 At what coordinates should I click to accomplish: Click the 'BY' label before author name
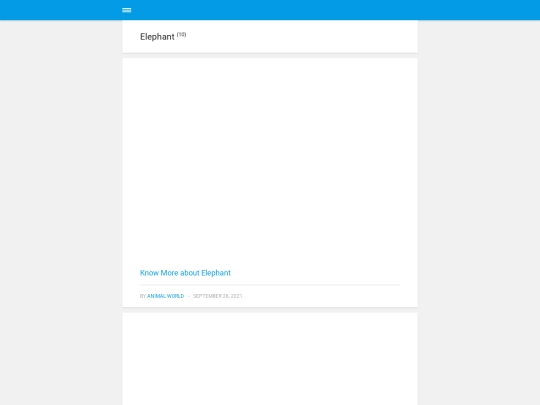(x=143, y=296)
